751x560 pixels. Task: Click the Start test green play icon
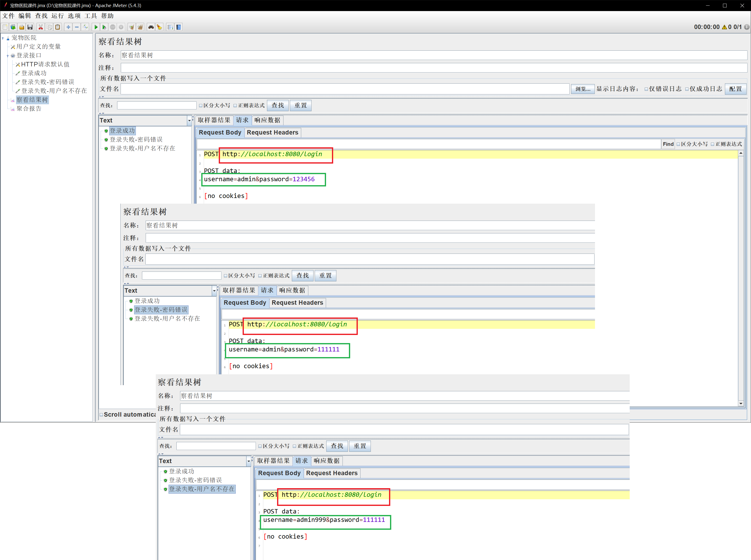pos(96,27)
